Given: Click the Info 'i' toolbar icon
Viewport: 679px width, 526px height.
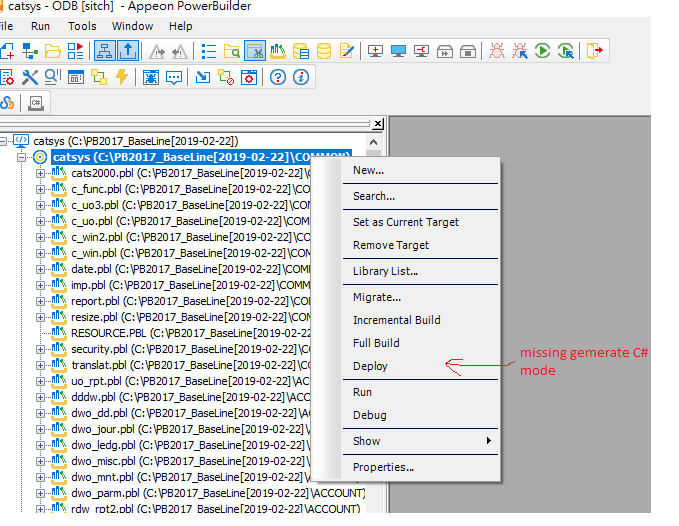Looking at the screenshot, I should [300, 77].
